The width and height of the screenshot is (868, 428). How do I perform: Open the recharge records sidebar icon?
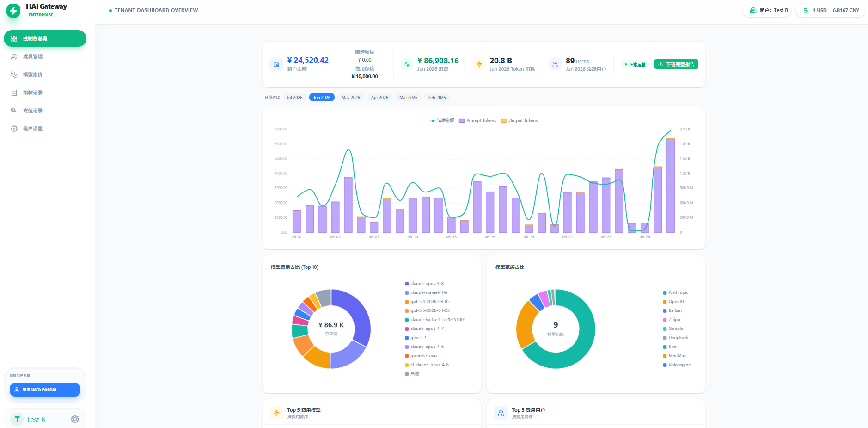point(14,111)
